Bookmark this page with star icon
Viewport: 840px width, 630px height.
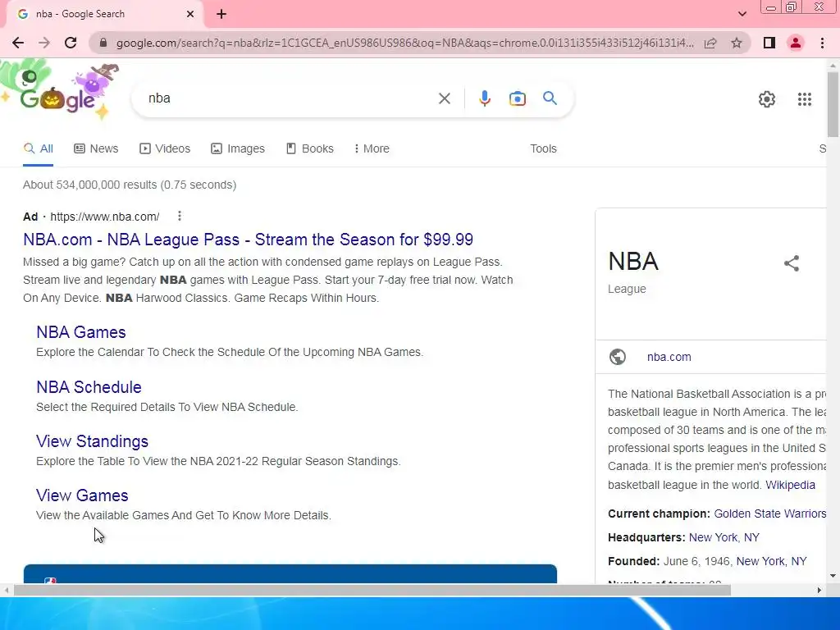click(737, 43)
